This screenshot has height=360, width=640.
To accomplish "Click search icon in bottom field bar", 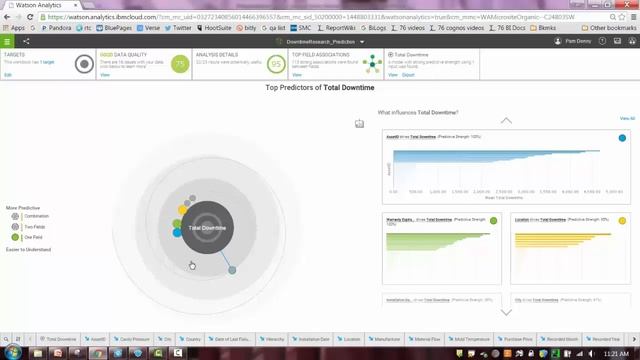I will (x=6, y=339).
